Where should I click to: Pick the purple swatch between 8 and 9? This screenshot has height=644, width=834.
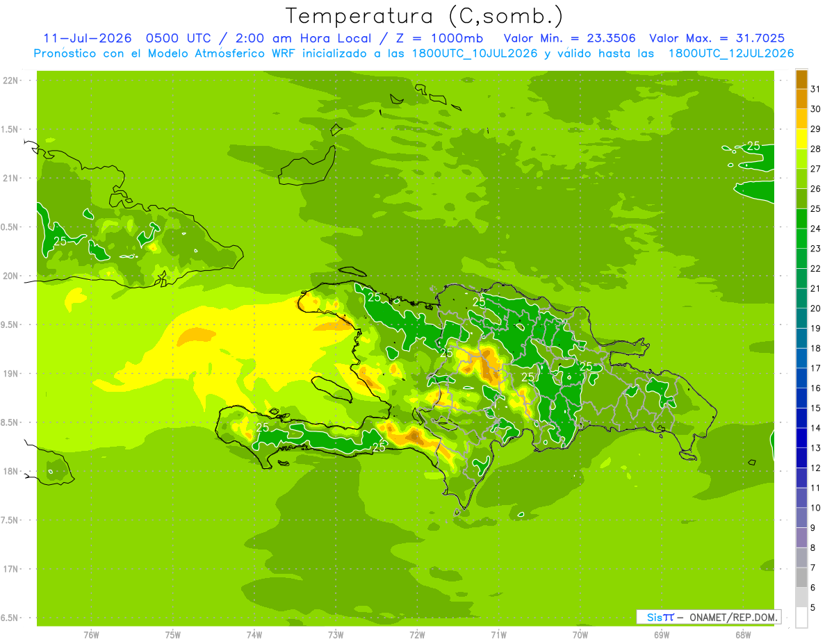(801, 538)
